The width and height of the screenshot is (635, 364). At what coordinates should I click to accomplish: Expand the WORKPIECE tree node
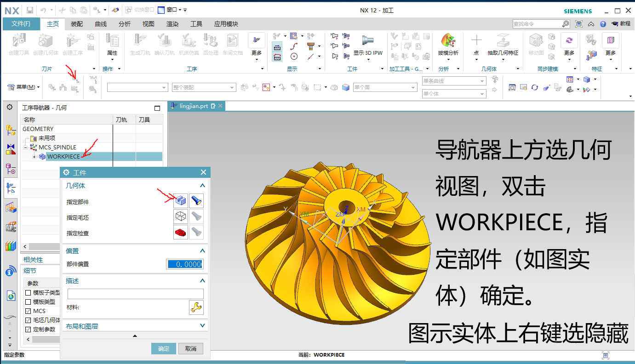(34, 157)
